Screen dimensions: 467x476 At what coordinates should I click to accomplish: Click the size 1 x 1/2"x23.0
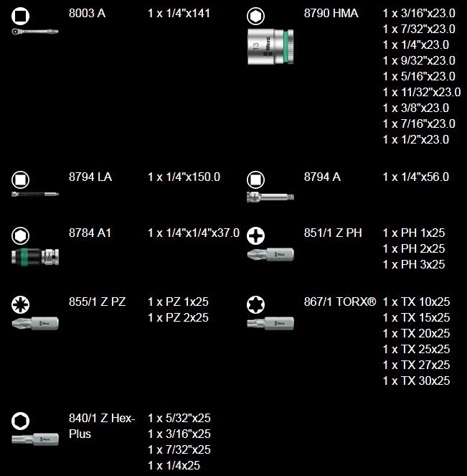(416, 140)
